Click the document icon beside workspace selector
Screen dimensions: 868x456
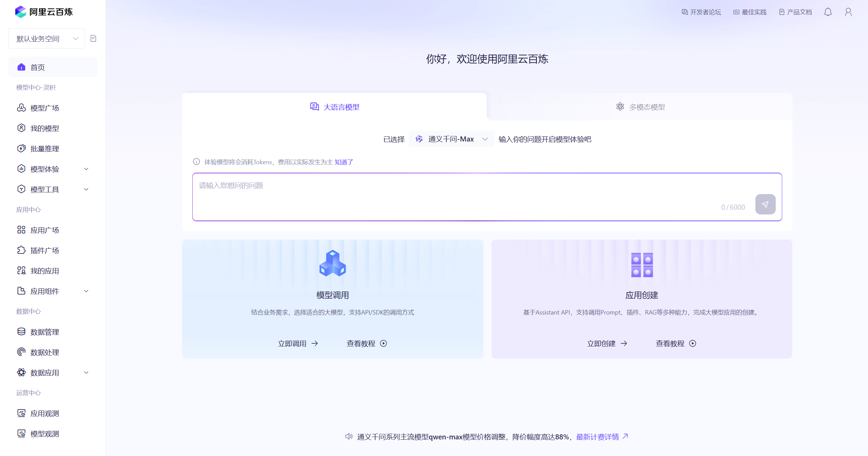(x=93, y=38)
